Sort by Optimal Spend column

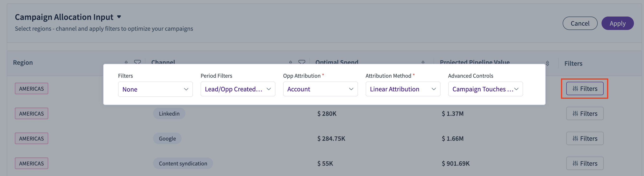[x=423, y=62]
